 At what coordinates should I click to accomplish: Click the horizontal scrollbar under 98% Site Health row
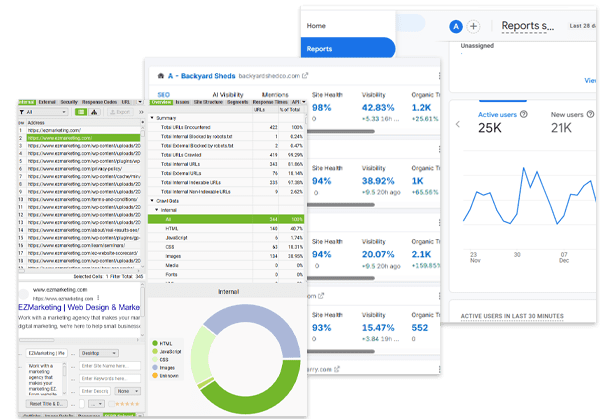(341, 131)
